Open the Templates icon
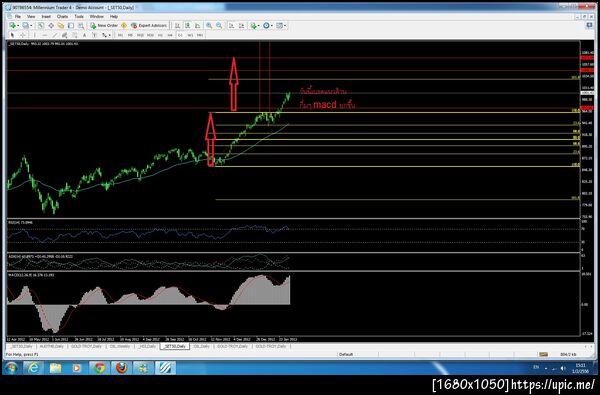Viewport: 600px width, 395px height. [x=279, y=26]
